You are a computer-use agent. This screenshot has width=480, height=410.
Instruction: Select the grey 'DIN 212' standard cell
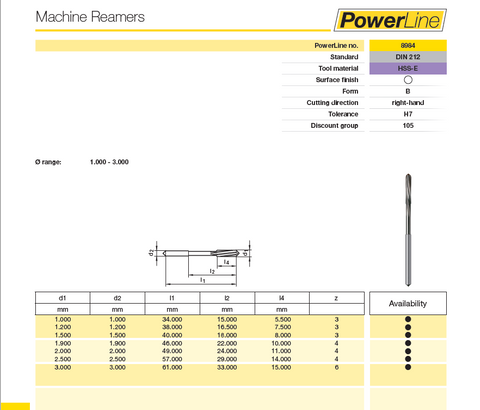(x=408, y=57)
